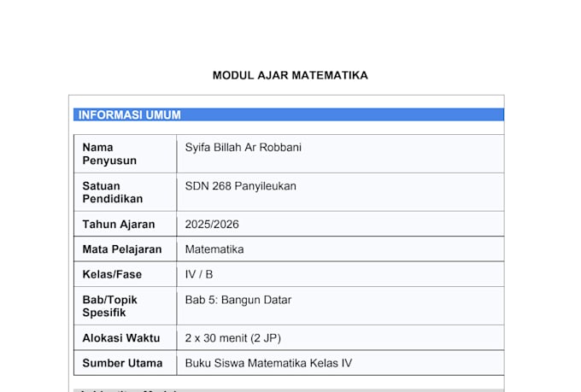
Task: Click the Tahun Ajaran label
Action: click(x=119, y=224)
